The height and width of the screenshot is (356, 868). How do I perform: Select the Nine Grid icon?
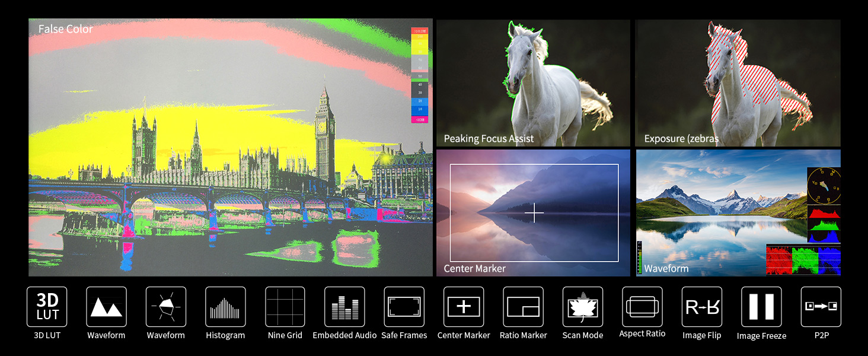pyautogui.click(x=285, y=307)
